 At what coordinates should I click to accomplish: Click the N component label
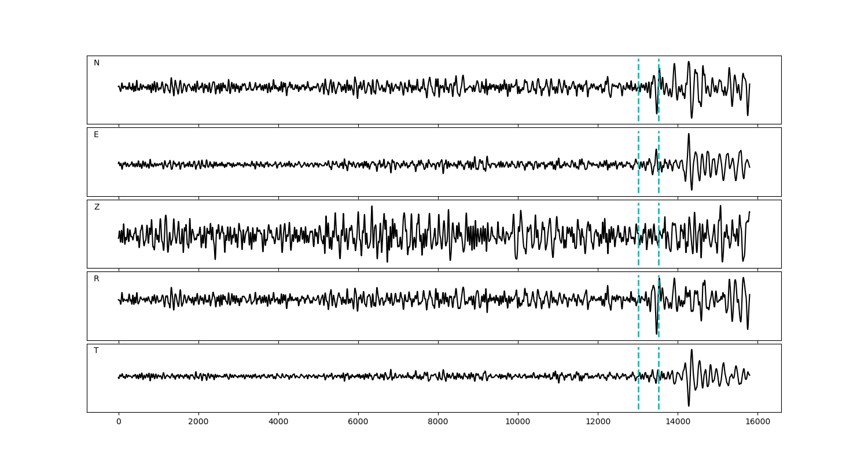click(97, 63)
